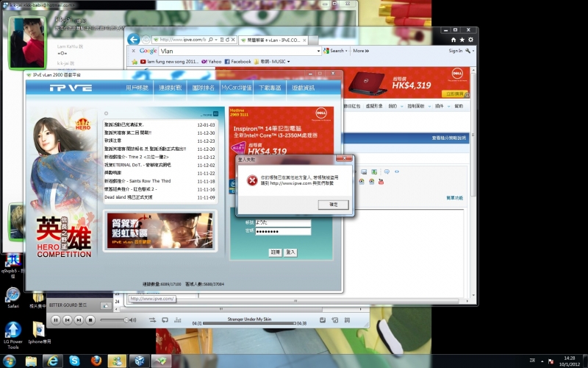Expand Google toolbar More options
The height and width of the screenshot is (368, 588).
[x=361, y=51]
